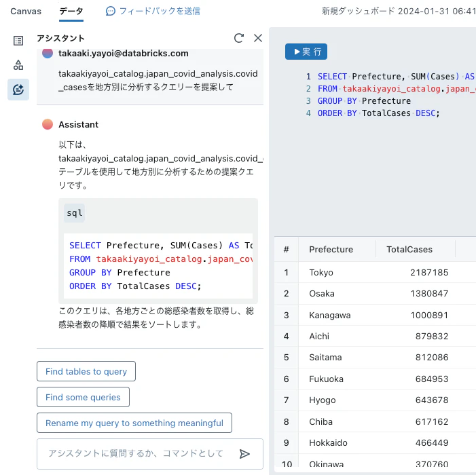Click the takaaki.yayoi@databricks.com username
Screen dimensions: 476x475
click(124, 54)
